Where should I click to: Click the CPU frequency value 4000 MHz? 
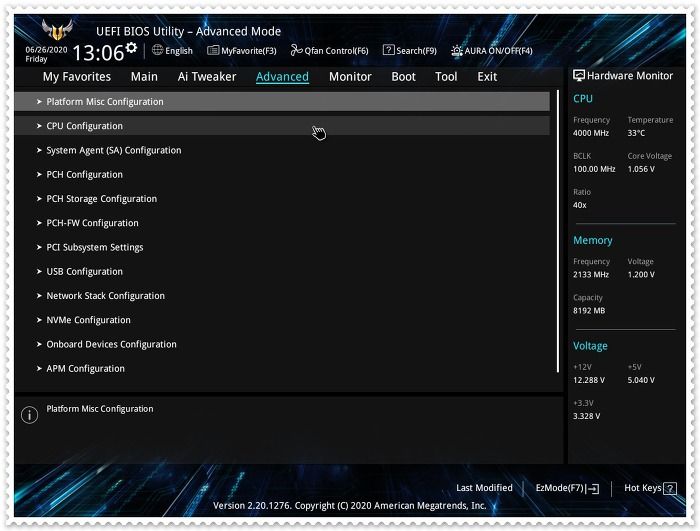point(591,133)
